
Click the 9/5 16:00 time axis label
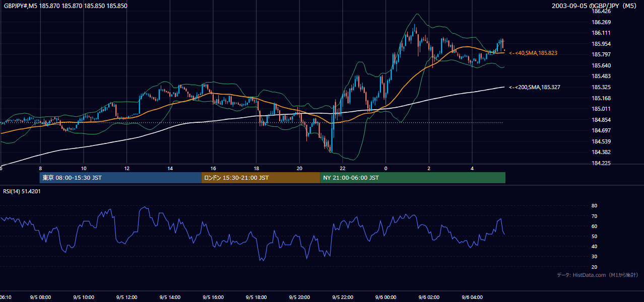[x=213, y=297]
